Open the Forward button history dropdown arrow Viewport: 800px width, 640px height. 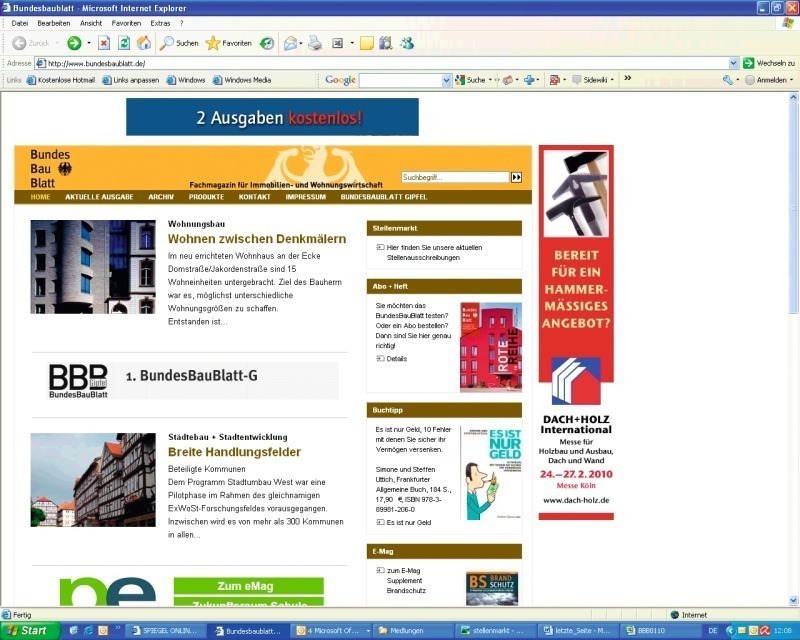click(x=89, y=43)
